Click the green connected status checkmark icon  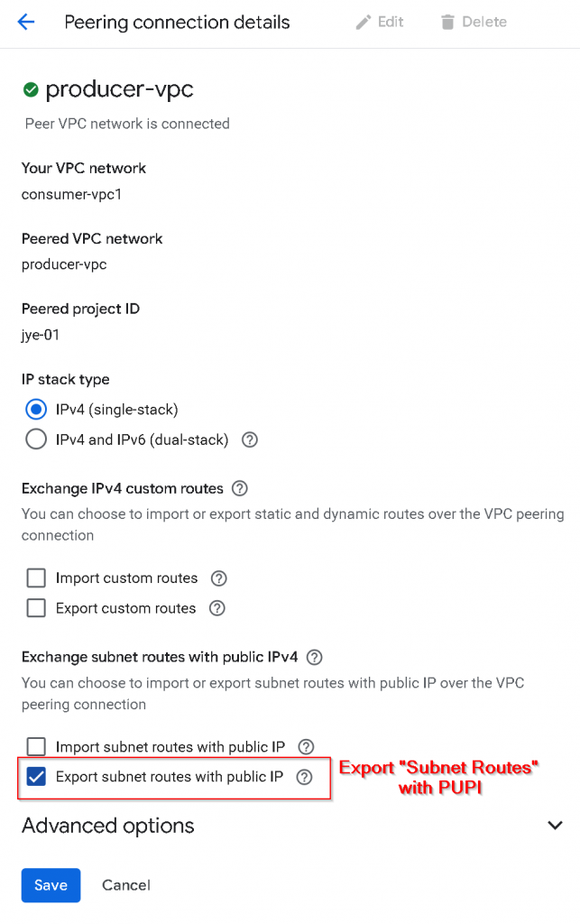[x=31, y=89]
